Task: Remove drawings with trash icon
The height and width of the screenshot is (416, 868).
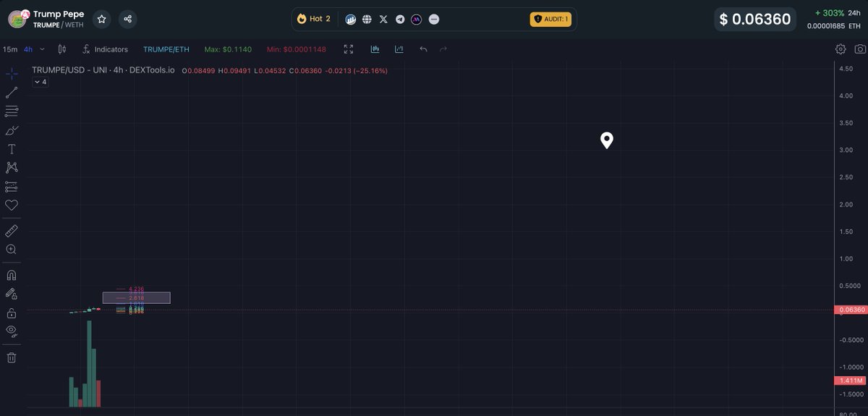Action: [x=12, y=357]
